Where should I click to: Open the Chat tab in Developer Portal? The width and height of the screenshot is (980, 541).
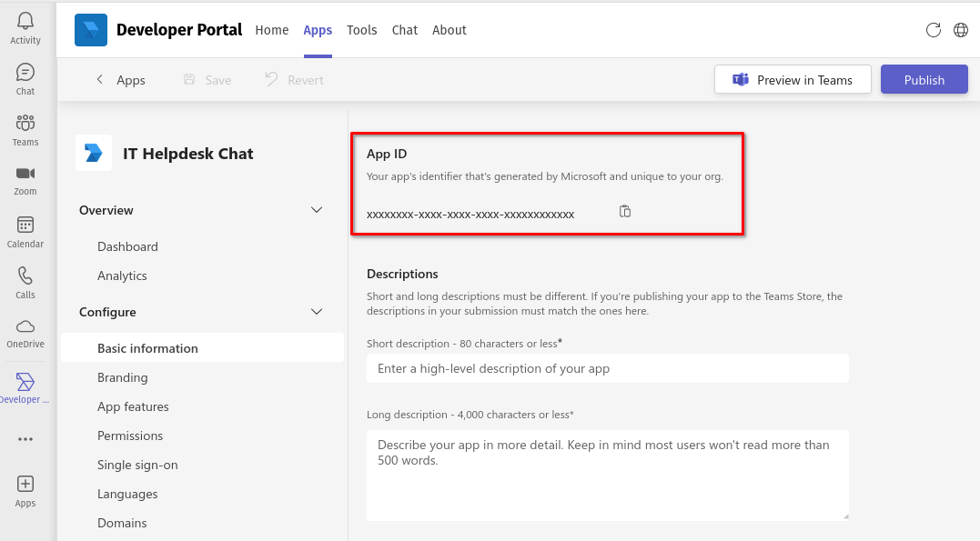[404, 30]
